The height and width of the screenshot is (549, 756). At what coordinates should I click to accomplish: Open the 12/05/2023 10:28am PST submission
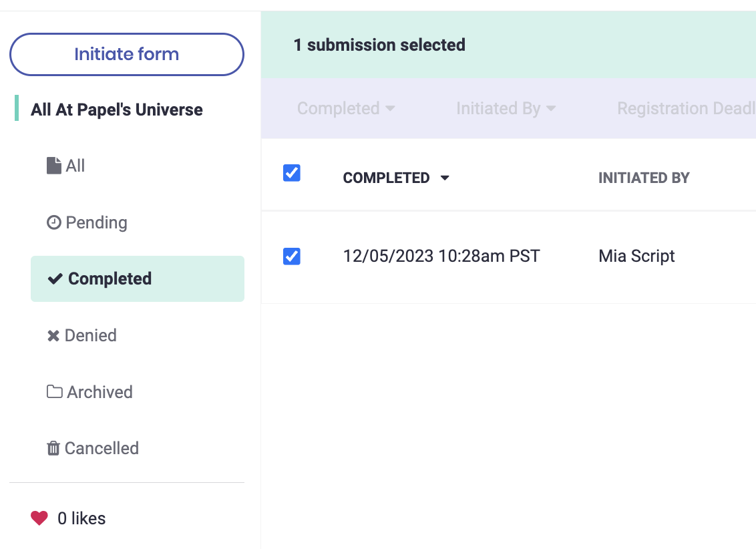[x=441, y=256]
